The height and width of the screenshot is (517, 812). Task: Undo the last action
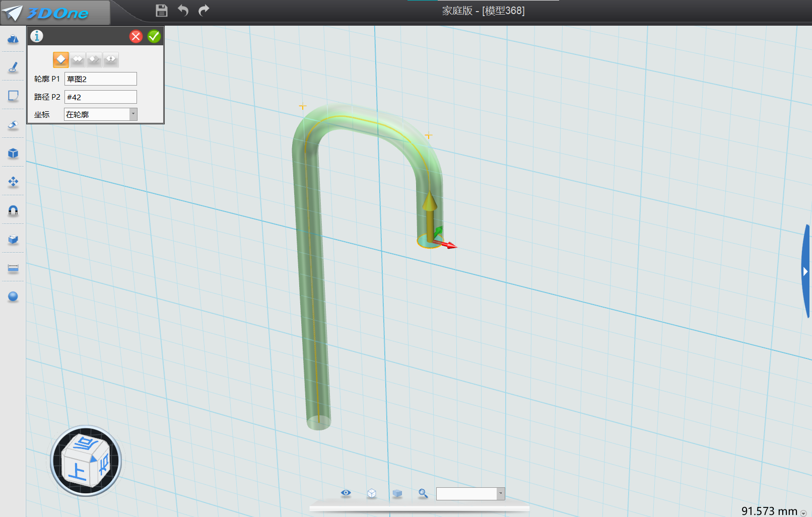pyautogui.click(x=183, y=10)
